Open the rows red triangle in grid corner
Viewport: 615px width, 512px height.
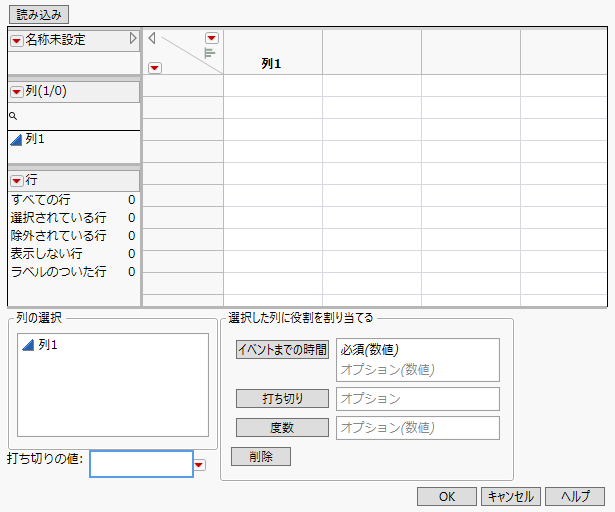[155, 68]
